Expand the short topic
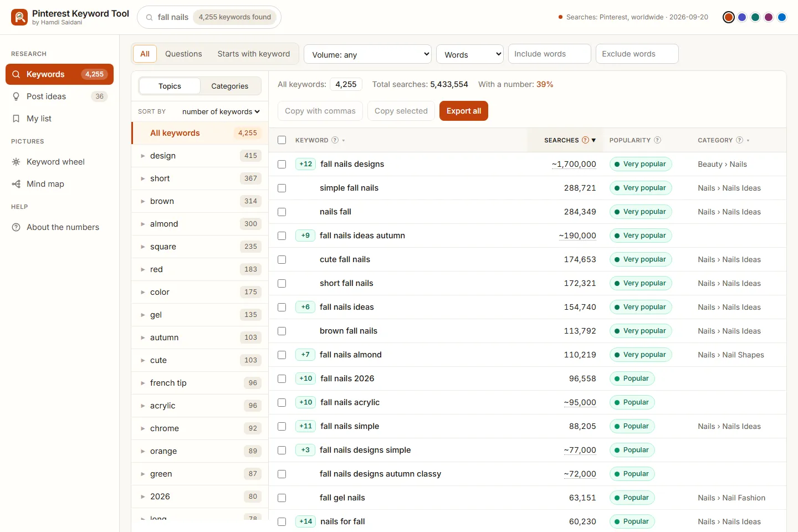The width and height of the screenshot is (798, 532). (142, 178)
